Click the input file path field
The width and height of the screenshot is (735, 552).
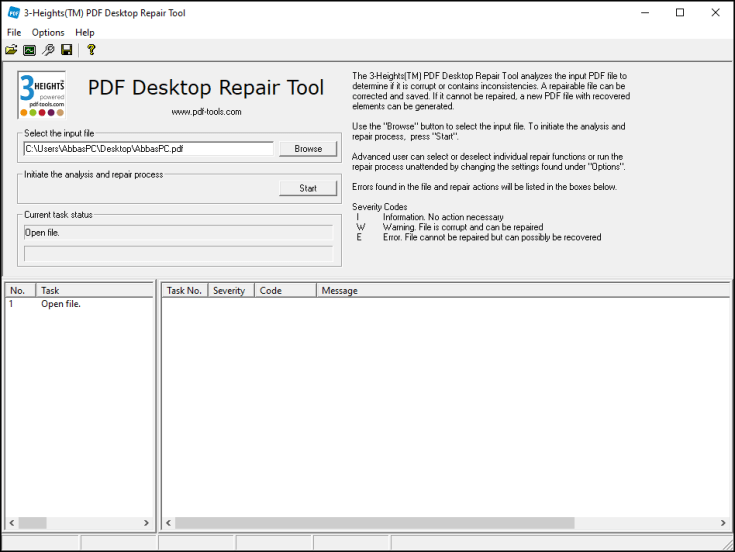pyautogui.click(x=148, y=149)
